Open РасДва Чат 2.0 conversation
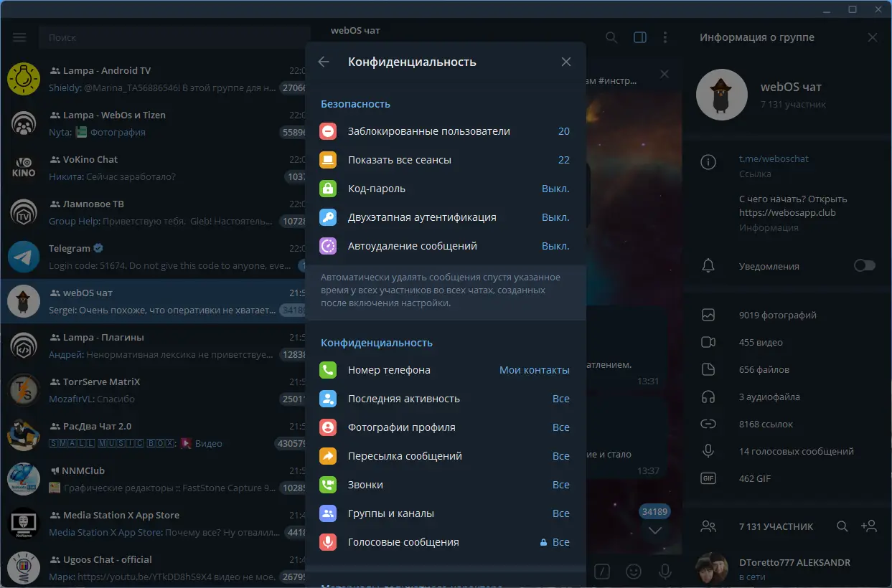The image size is (892, 588). pyautogui.click(x=154, y=435)
